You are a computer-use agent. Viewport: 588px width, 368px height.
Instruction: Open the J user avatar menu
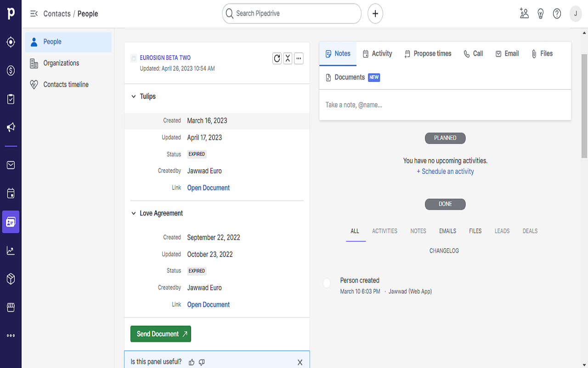point(576,13)
